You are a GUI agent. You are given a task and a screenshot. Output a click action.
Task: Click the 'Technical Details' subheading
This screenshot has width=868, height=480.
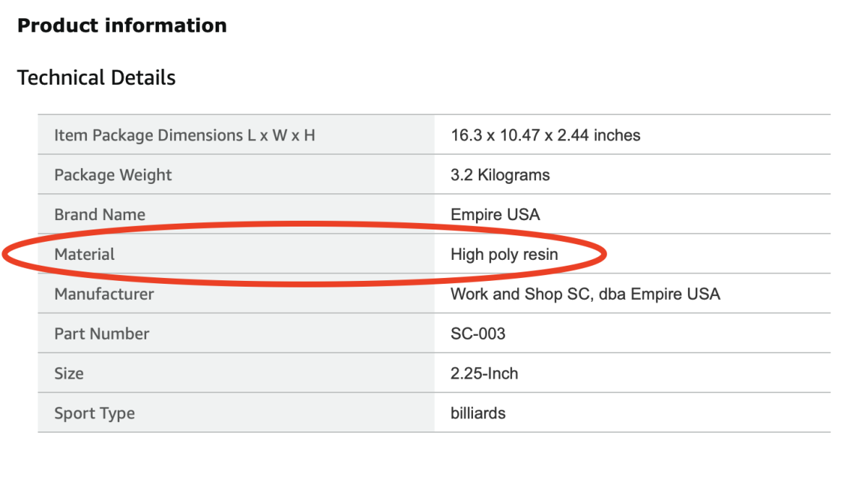tap(96, 77)
